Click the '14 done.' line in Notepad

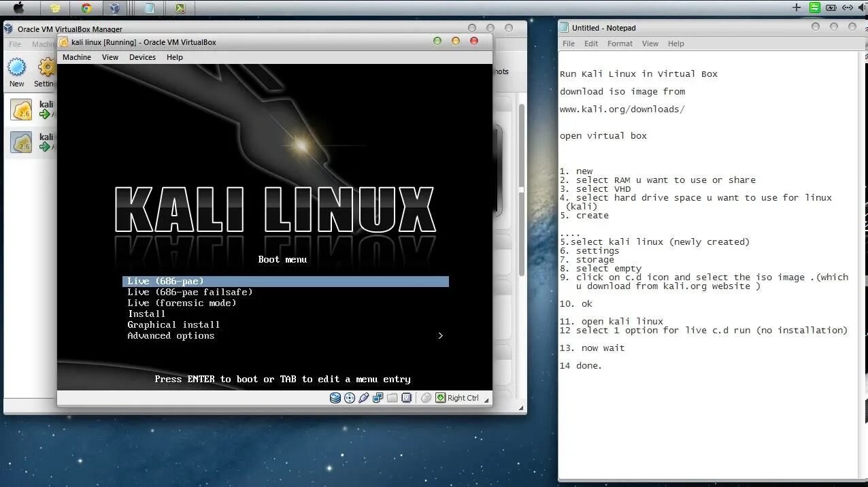pyautogui.click(x=581, y=365)
